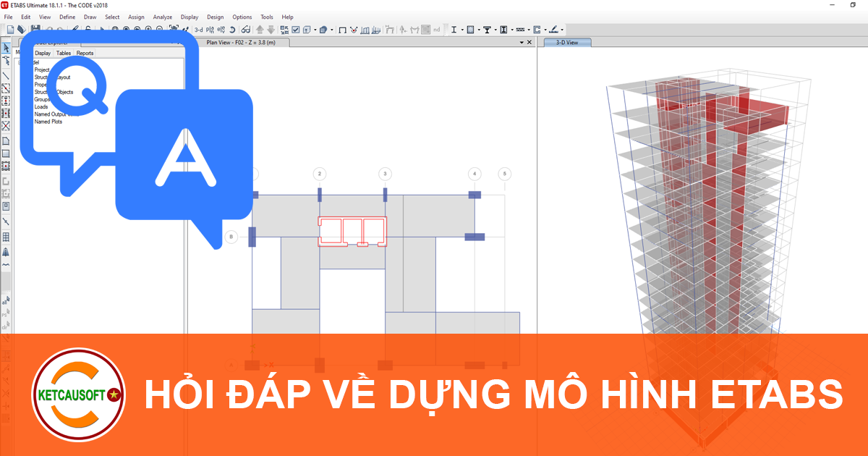Open the composite beam design dropdown arrow
Image resolution: width=868 pixels, height=456 pixels.
[495, 30]
